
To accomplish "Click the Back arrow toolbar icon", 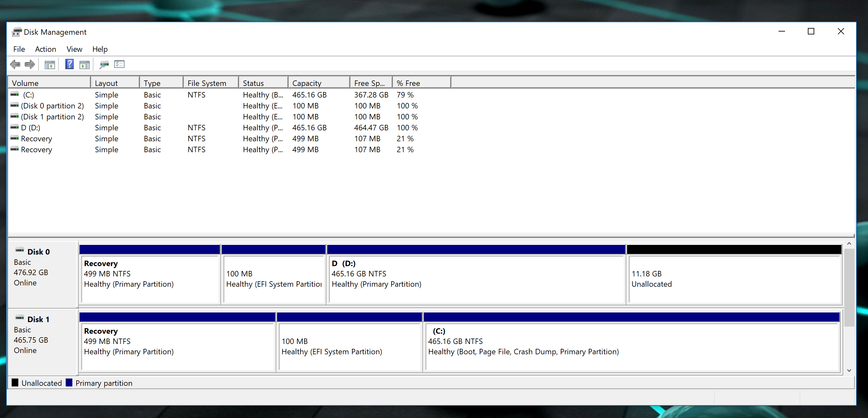I will click(x=15, y=64).
